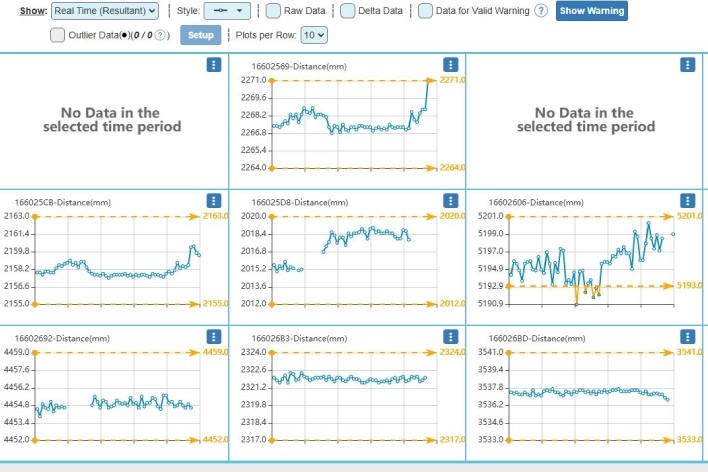Change Plots per Row dropdown value
Screen dimensions: 708x472
(314, 35)
